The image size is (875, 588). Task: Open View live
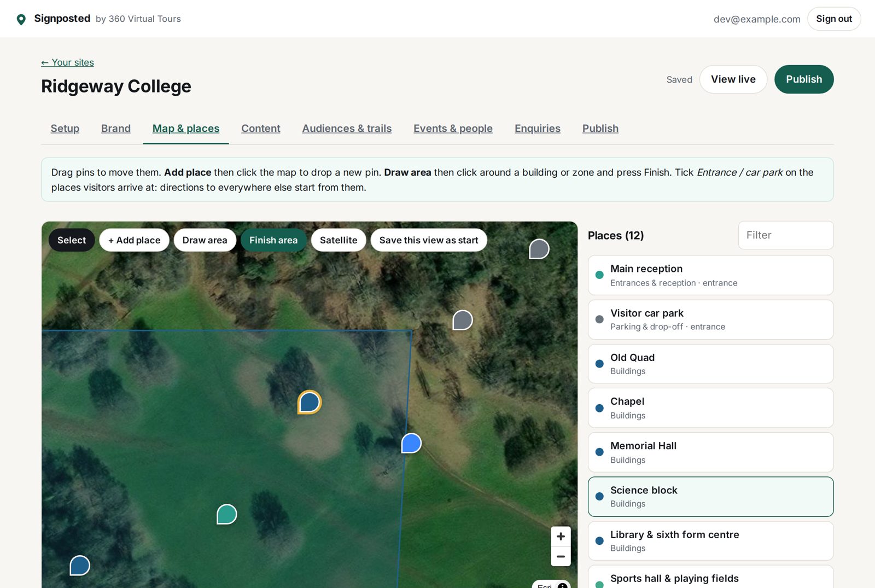click(x=733, y=79)
